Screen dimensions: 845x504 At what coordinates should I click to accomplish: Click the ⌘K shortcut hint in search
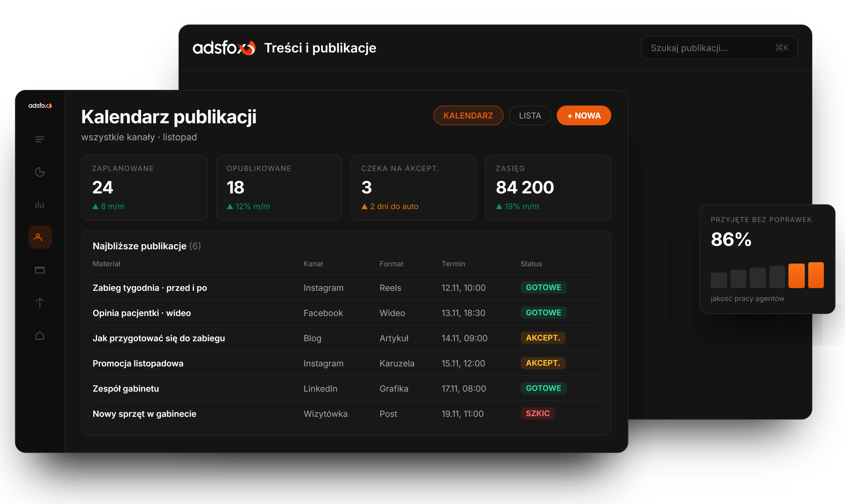coord(781,48)
